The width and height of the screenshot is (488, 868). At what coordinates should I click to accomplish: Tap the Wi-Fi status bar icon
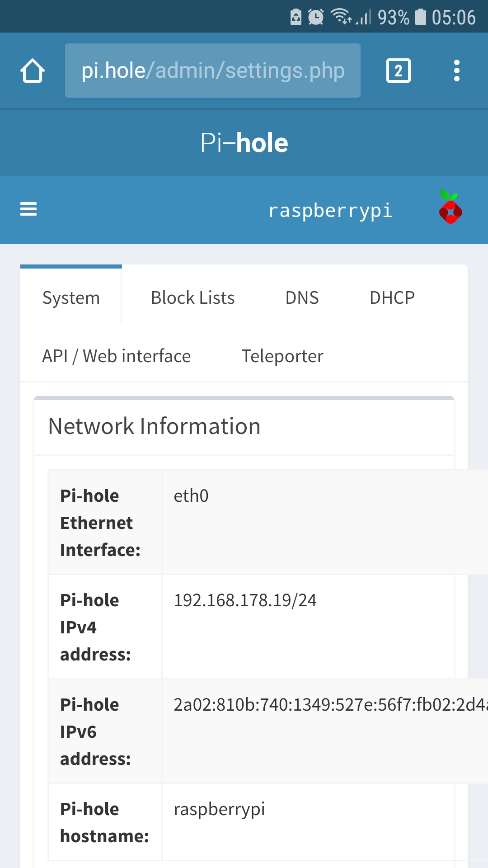(341, 17)
